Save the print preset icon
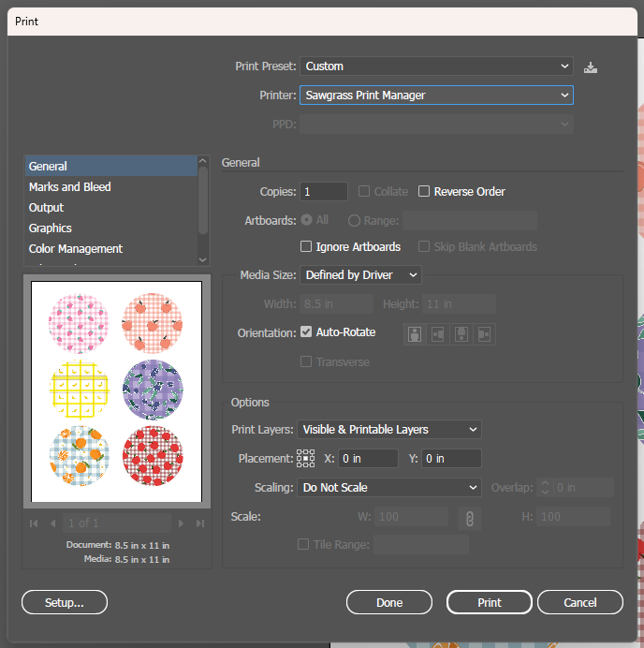 click(x=591, y=66)
